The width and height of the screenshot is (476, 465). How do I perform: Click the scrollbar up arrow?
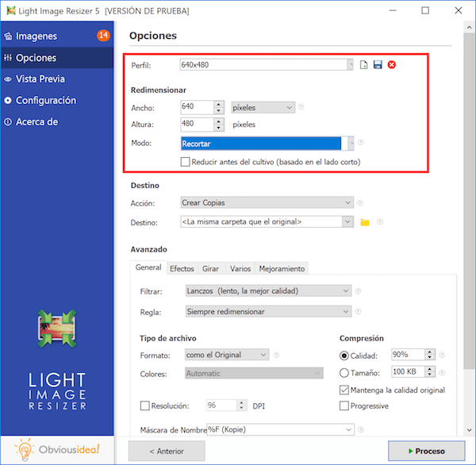click(x=469, y=27)
